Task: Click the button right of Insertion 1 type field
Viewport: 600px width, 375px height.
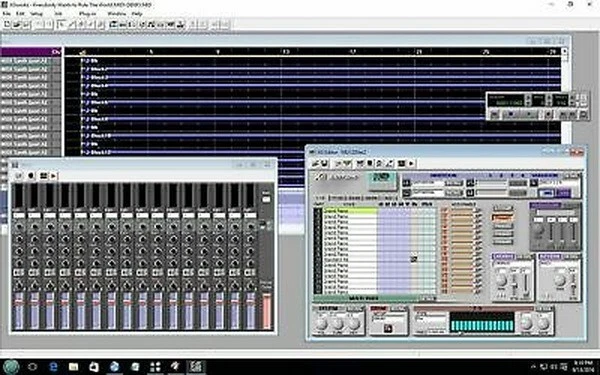Action: click(455, 183)
